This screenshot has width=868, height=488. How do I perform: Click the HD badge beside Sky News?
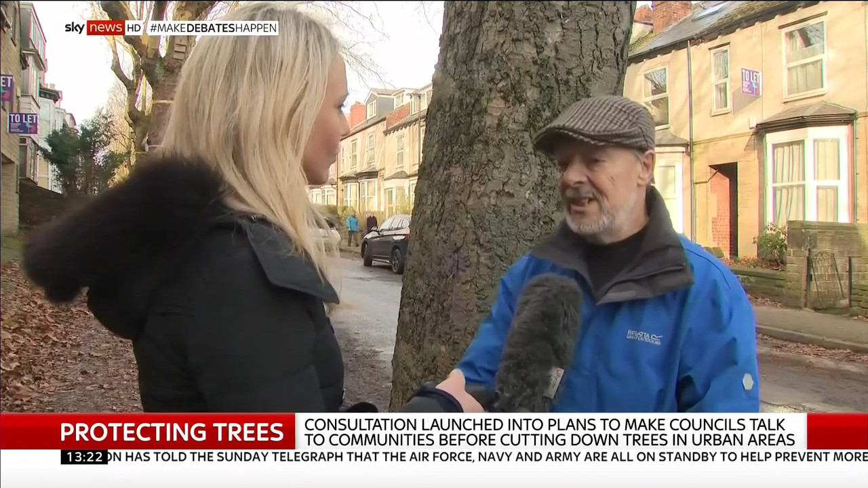134,28
